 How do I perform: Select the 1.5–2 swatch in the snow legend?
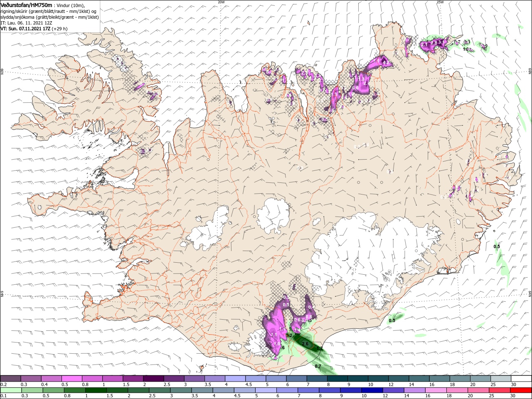[133, 378]
